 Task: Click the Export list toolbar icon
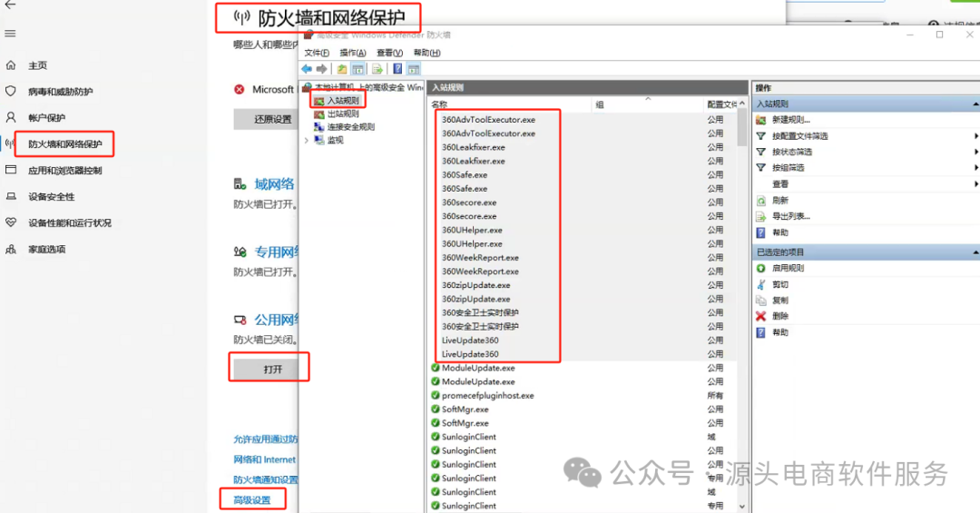click(x=377, y=69)
